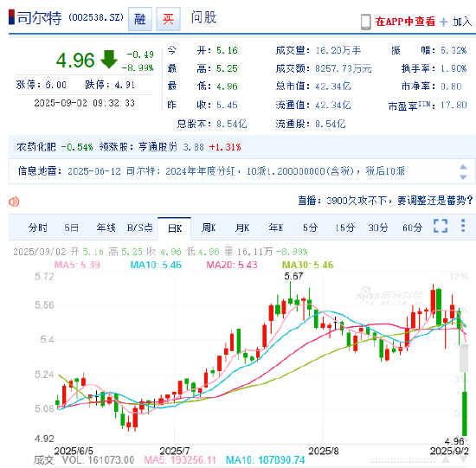Click the grey chart range slider handle
Viewport: 476px width, 468px height.
point(463,358)
